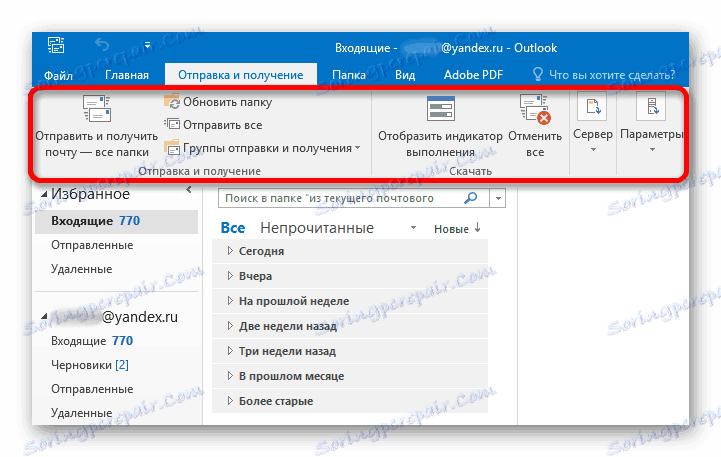Screen dimensions: 721x457
Task: Select the Отправка и получение tab
Action: click(x=240, y=75)
